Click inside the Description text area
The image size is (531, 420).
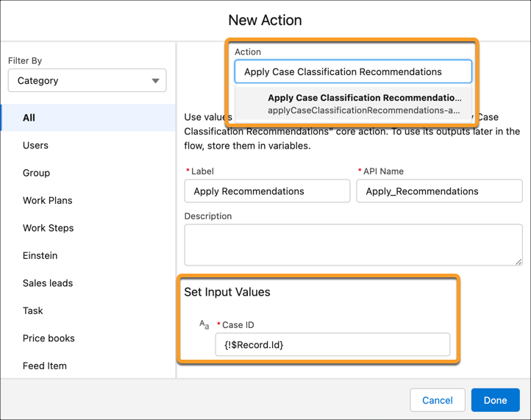click(353, 244)
